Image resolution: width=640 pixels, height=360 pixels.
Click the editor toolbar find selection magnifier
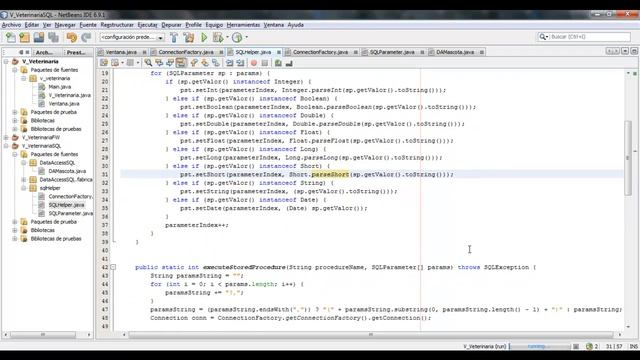[148, 63]
